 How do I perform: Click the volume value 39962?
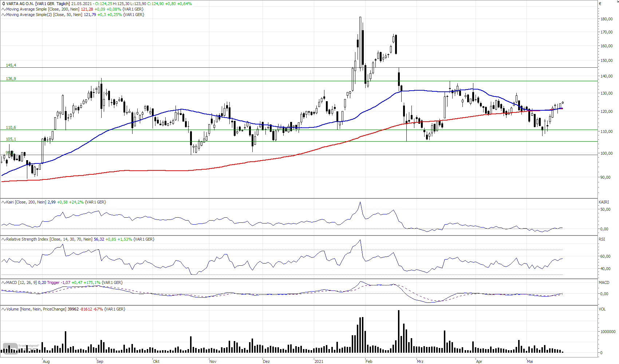(73, 309)
